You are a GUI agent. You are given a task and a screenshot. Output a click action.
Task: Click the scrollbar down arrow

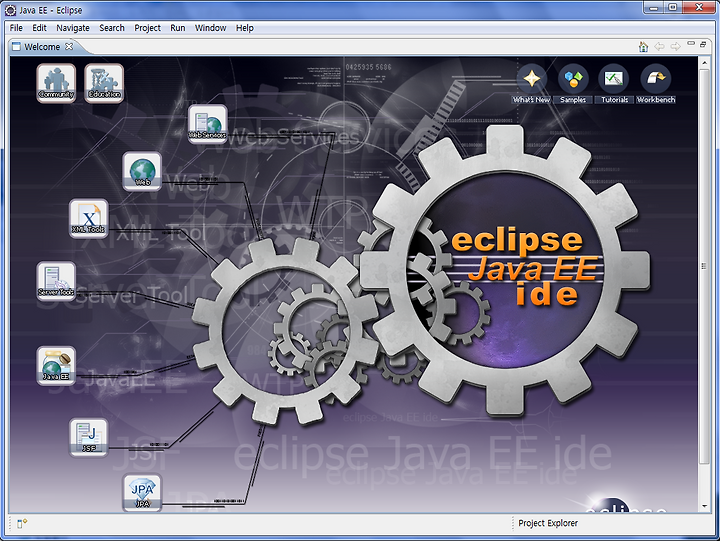click(704, 506)
